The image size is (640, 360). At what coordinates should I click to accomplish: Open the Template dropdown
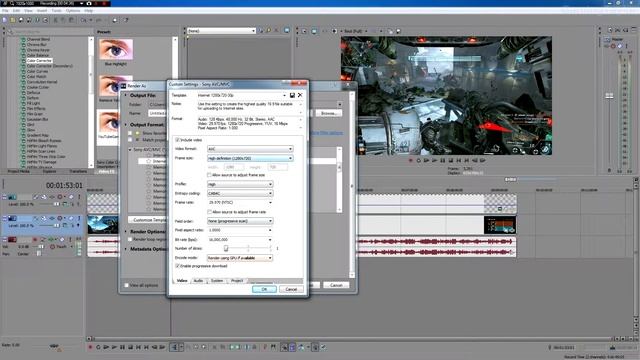tap(284, 95)
